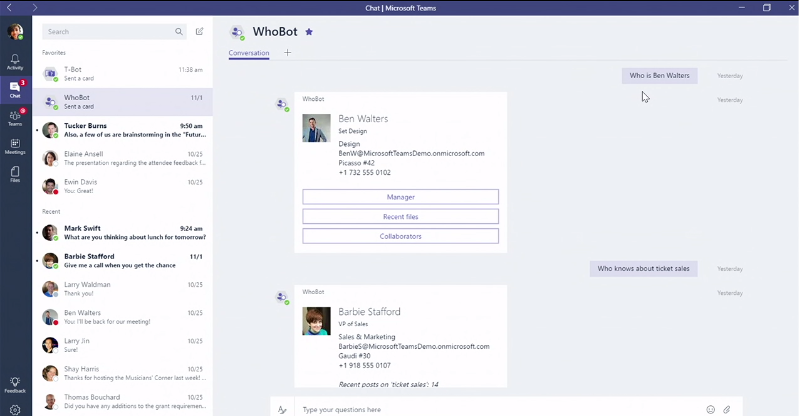
Task: Go back using title bar arrow
Action: point(9,7)
